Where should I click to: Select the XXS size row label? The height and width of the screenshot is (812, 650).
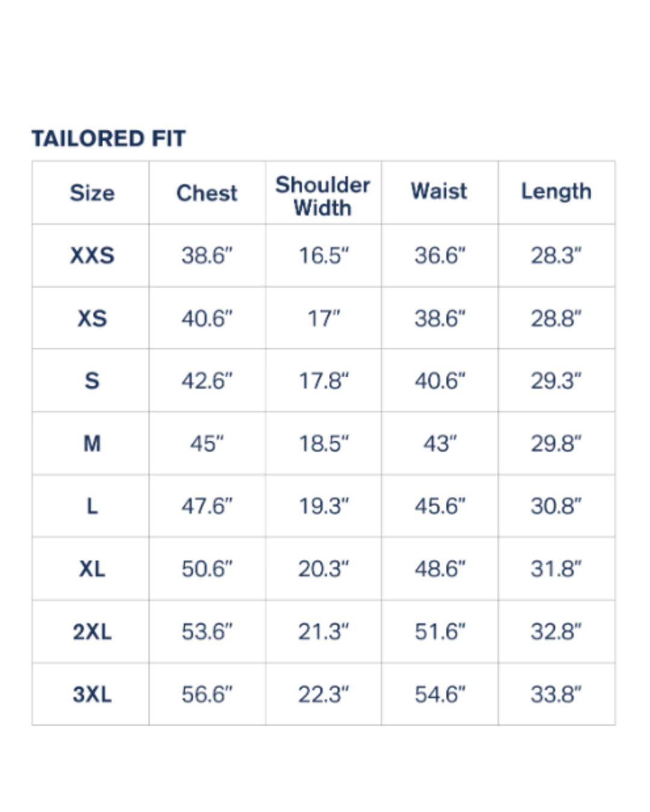pyautogui.click(x=92, y=256)
